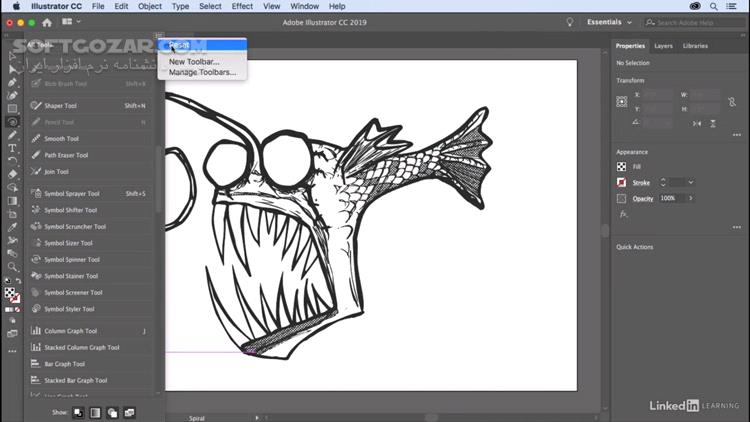The height and width of the screenshot is (422, 750).
Task: Click the fx add effect button
Action: [623, 214]
